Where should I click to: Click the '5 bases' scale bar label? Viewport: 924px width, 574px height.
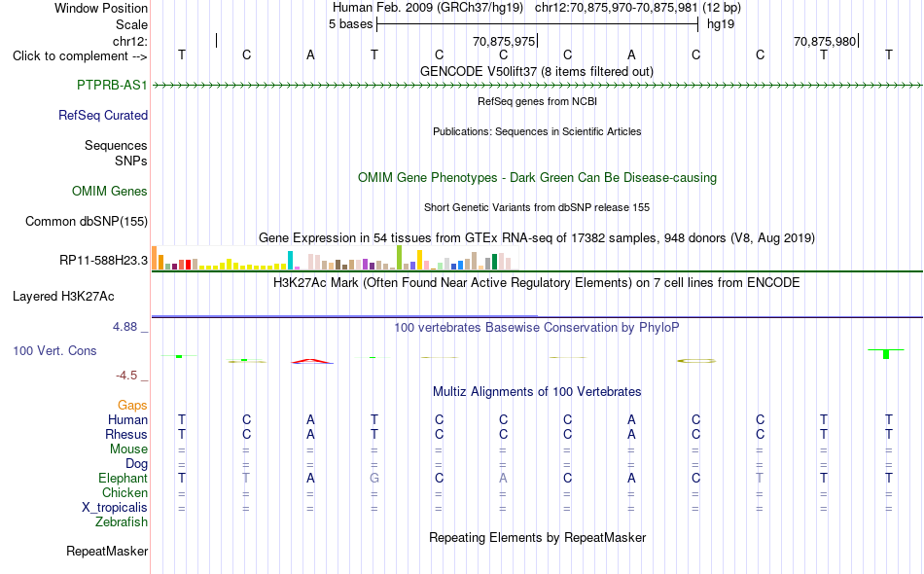point(350,24)
